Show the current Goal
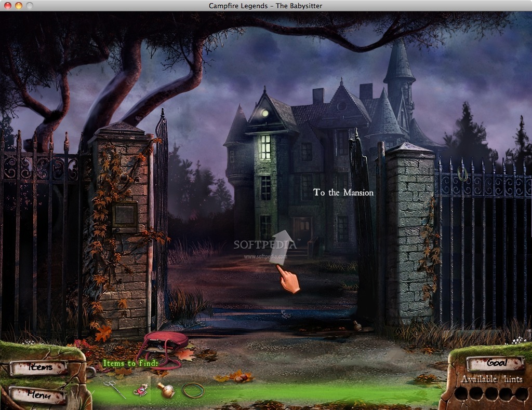The height and width of the screenshot is (410, 532). pos(496,363)
